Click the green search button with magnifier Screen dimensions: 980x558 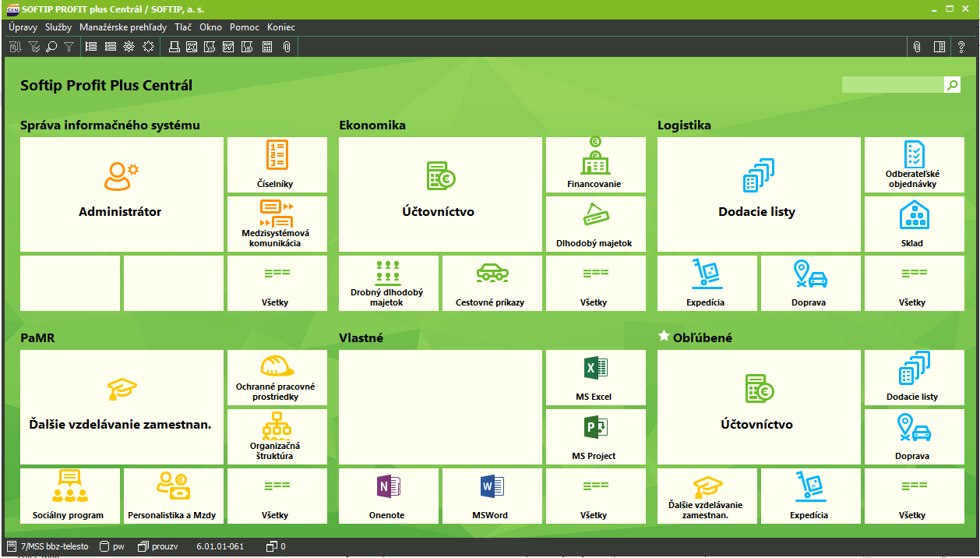tap(952, 85)
